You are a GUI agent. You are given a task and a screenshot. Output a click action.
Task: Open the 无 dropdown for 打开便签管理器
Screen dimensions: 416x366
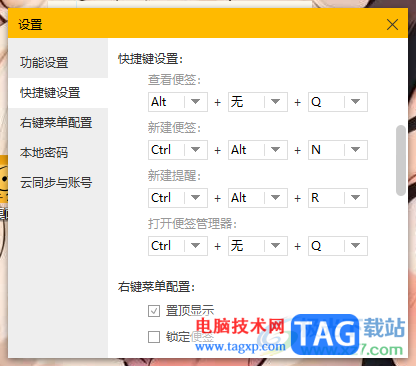coord(258,246)
